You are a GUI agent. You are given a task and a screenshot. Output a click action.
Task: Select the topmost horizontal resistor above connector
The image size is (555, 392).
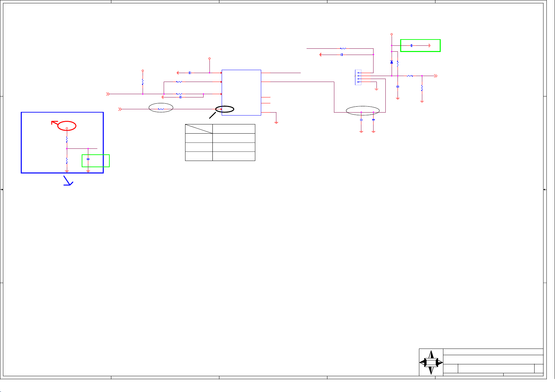(343, 48)
